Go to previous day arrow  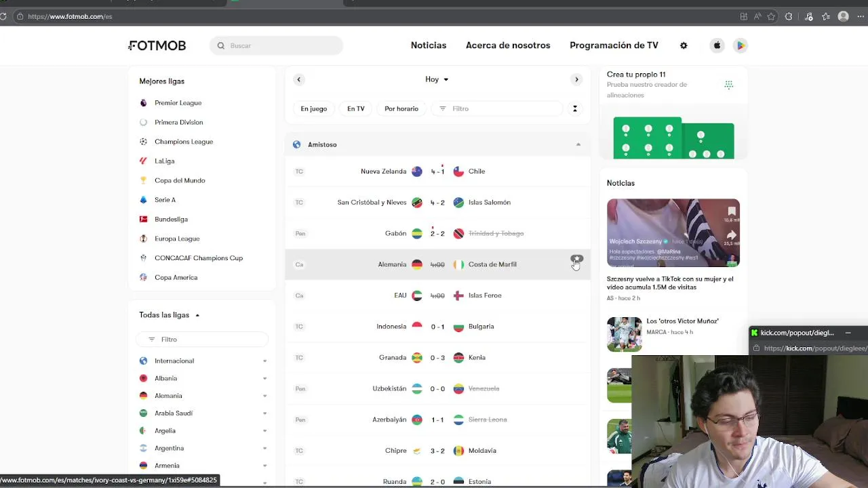[x=298, y=79]
